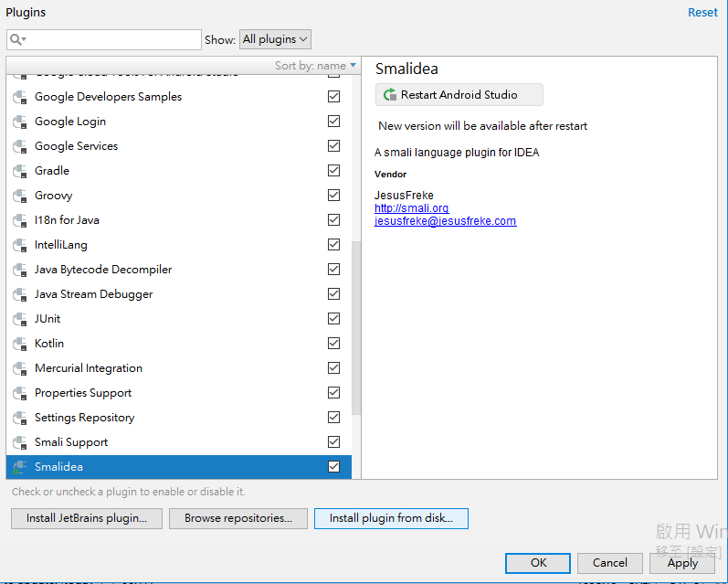Uncheck the Java Bytecode Decompiler checkbox
The image size is (728, 584).
pyautogui.click(x=333, y=269)
